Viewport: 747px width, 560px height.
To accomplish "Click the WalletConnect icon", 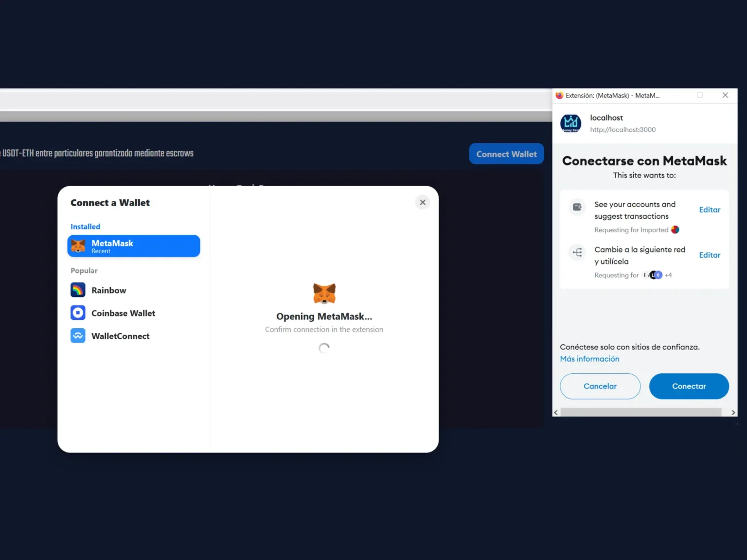I will pyautogui.click(x=78, y=336).
